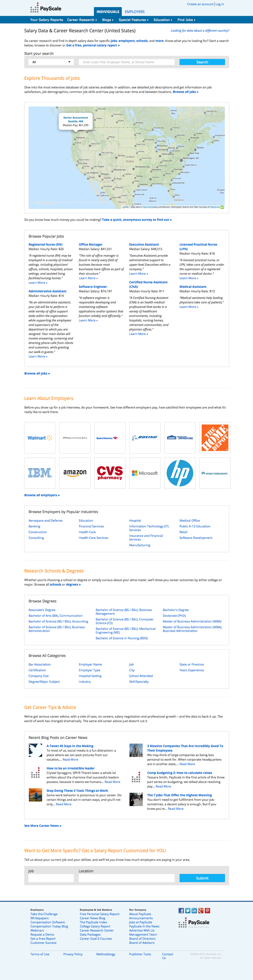Expand the Find Jobs menu

pos(186,20)
